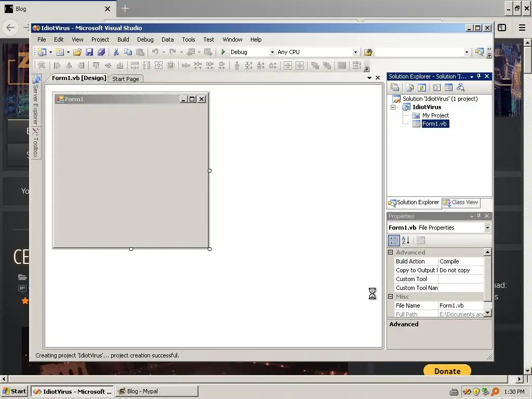This screenshot has height=399, width=532.
Task: Pin the Solution Explorer panel with auto-hide pushpin
Action: pyautogui.click(x=478, y=76)
